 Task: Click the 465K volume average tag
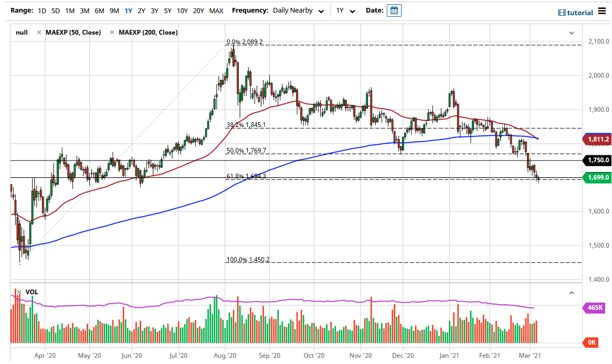pyautogui.click(x=594, y=308)
